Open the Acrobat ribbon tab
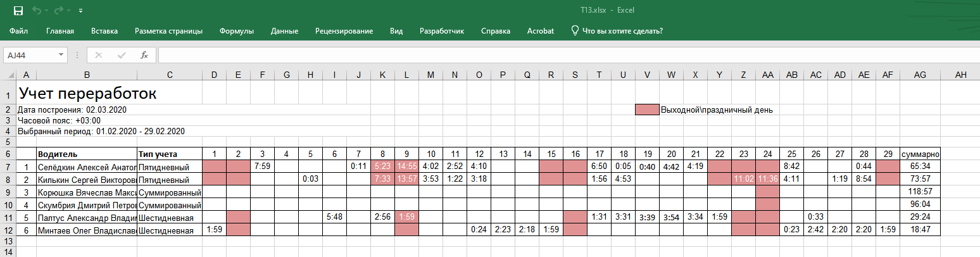 [x=541, y=30]
